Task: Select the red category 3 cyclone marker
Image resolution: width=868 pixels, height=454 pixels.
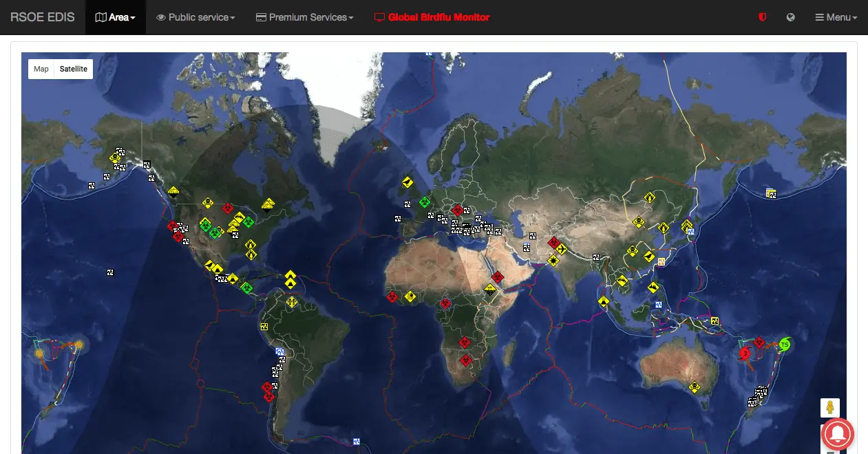Action: click(x=745, y=354)
